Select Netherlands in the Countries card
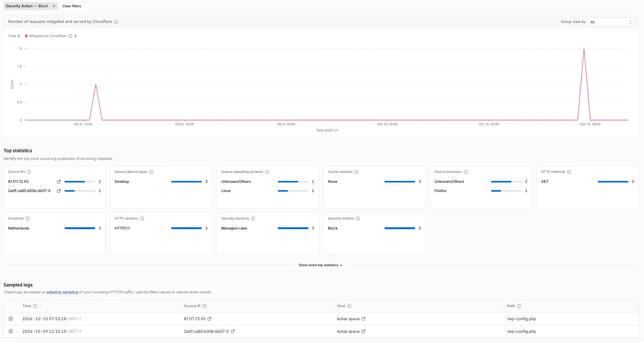 pos(19,228)
